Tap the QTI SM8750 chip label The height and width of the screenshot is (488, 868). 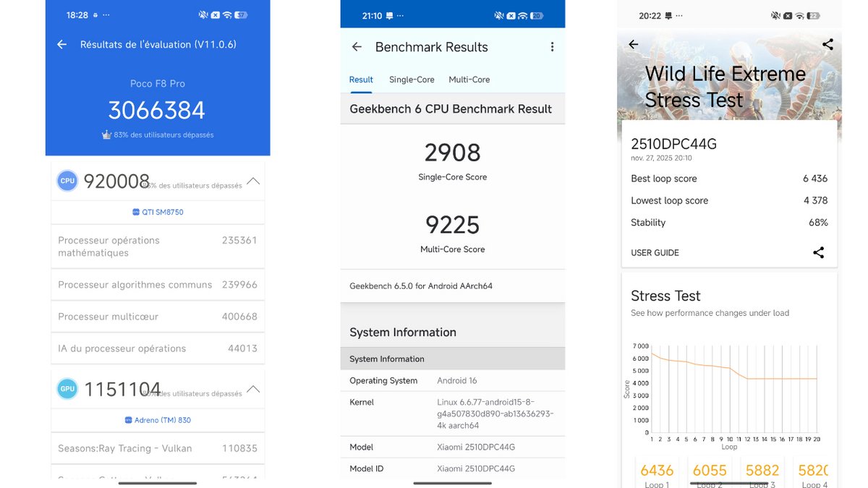click(x=158, y=212)
